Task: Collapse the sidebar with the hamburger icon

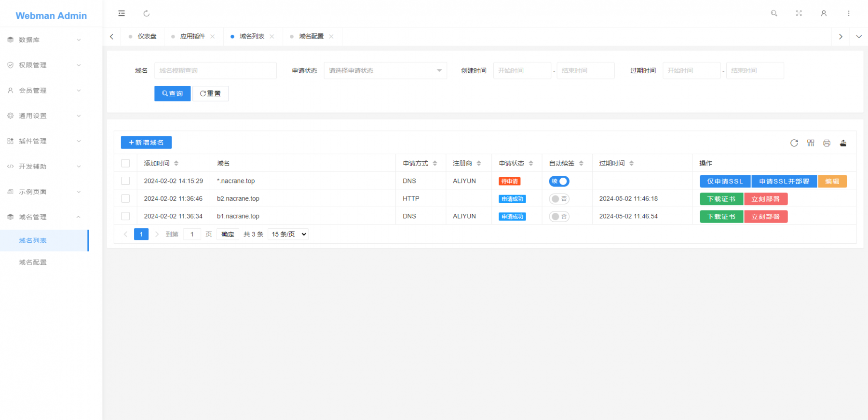Action: point(122,13)
